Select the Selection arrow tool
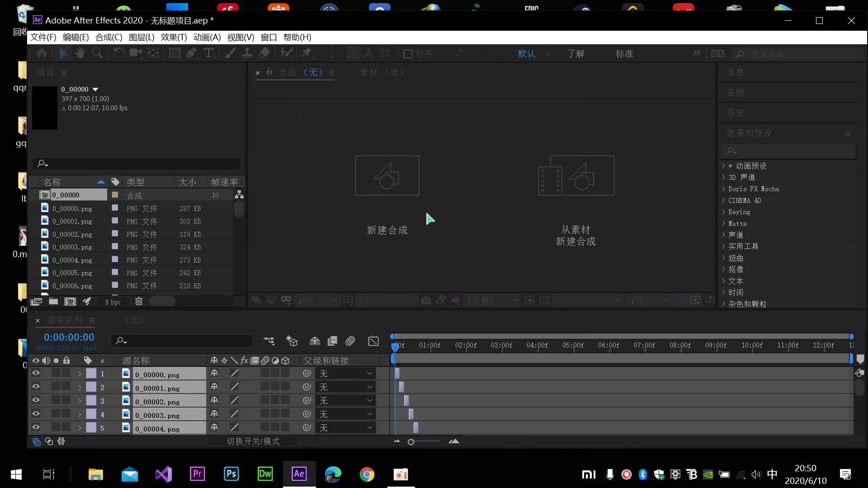Viewport: 868px width, 488px height. click(x=64, y=53)
